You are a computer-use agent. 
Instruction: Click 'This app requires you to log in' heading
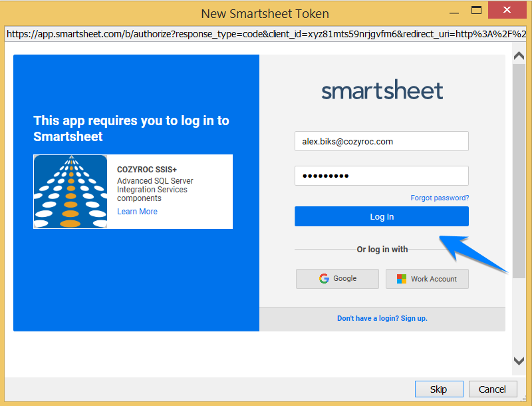pyautogui.click(x=131, y=128)
